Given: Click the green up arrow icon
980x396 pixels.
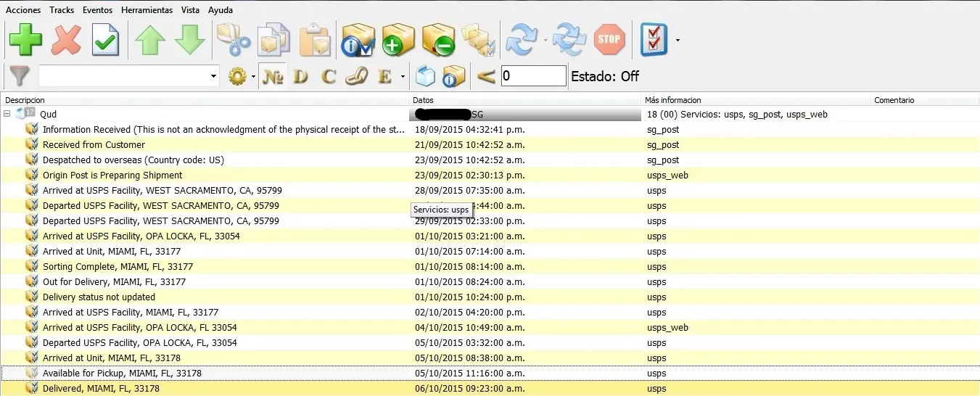Looking at the screenshot, I should click(x=150, y=39).
